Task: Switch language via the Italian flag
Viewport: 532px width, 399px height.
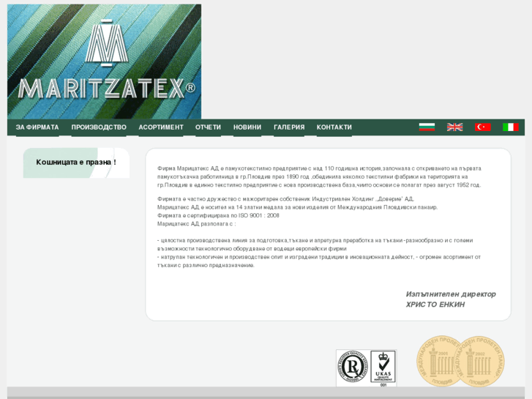Action: pyautogui.click(x=511, y=127)
